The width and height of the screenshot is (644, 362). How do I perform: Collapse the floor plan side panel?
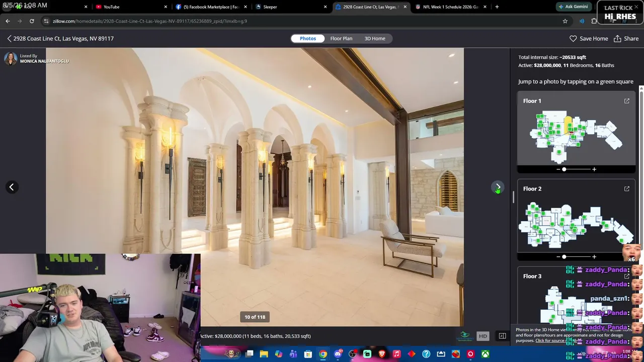[502, 336]
